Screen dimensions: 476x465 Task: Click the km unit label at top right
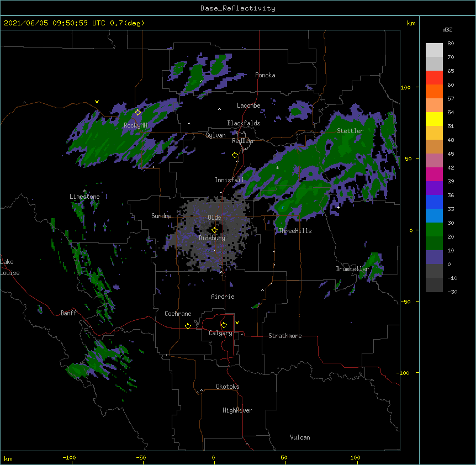[411, 23]
